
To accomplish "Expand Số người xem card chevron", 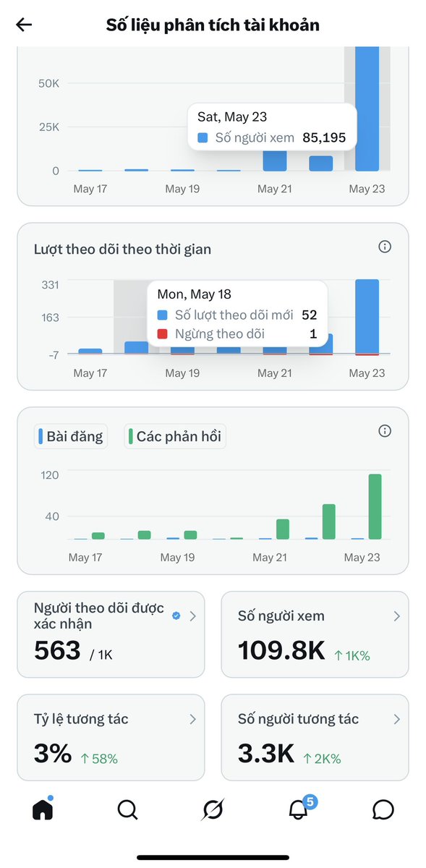I will click(396, 616).
